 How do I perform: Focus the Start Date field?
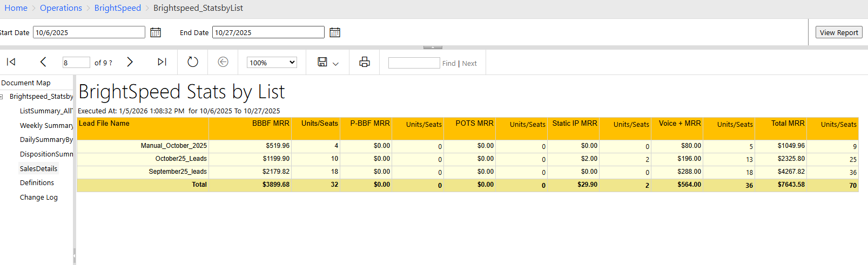click(x=89, y=32)
